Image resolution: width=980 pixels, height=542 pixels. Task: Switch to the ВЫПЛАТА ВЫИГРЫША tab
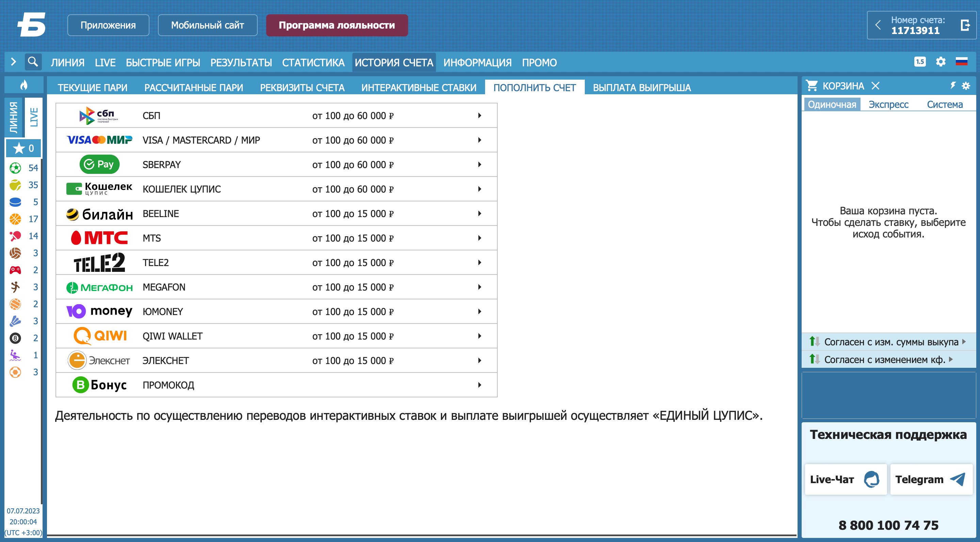[x=641, y=88]
